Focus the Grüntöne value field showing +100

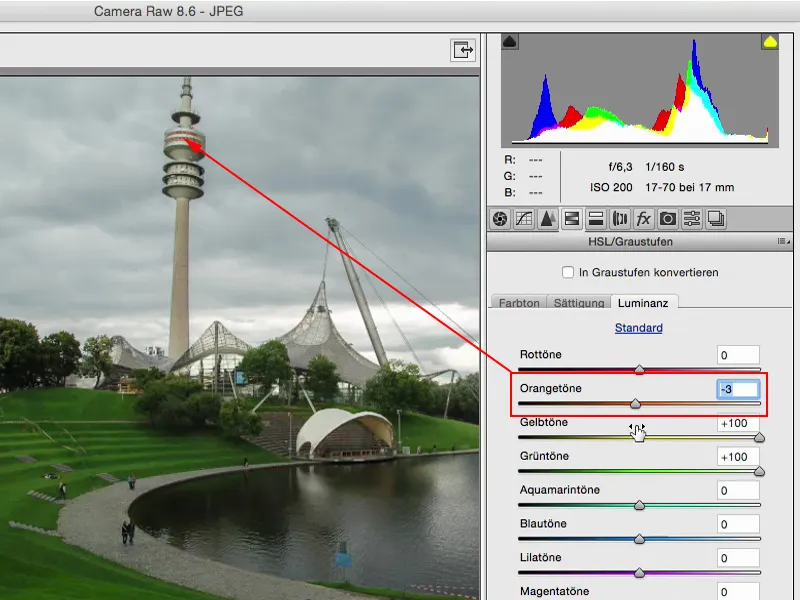pyautogui.click(x=738, y=457)
